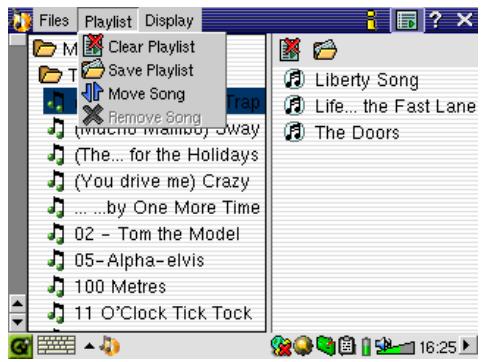484x362 pixels.
Task: Click the Liberty Song note icon
Action: (294, 79)
